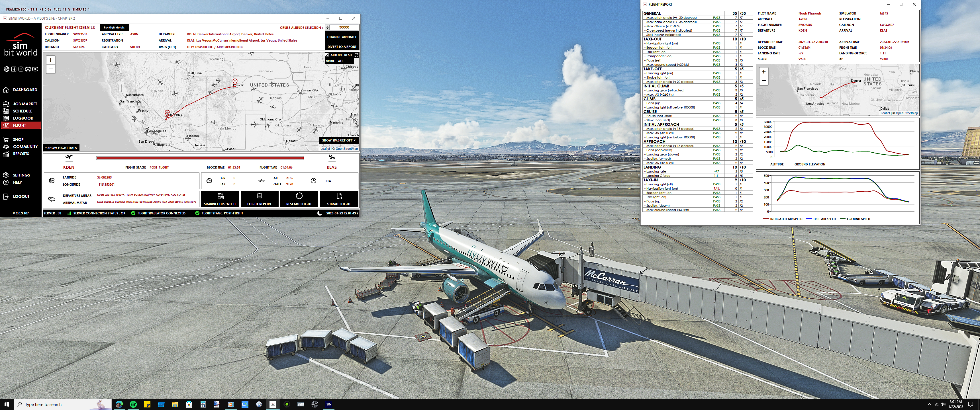Click the clock icon beside ETA

[313, 181]
